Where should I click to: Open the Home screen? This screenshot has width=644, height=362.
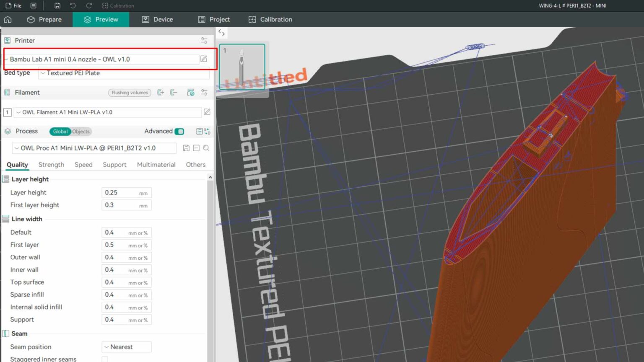pyautogui.click(x=8, y=19)
